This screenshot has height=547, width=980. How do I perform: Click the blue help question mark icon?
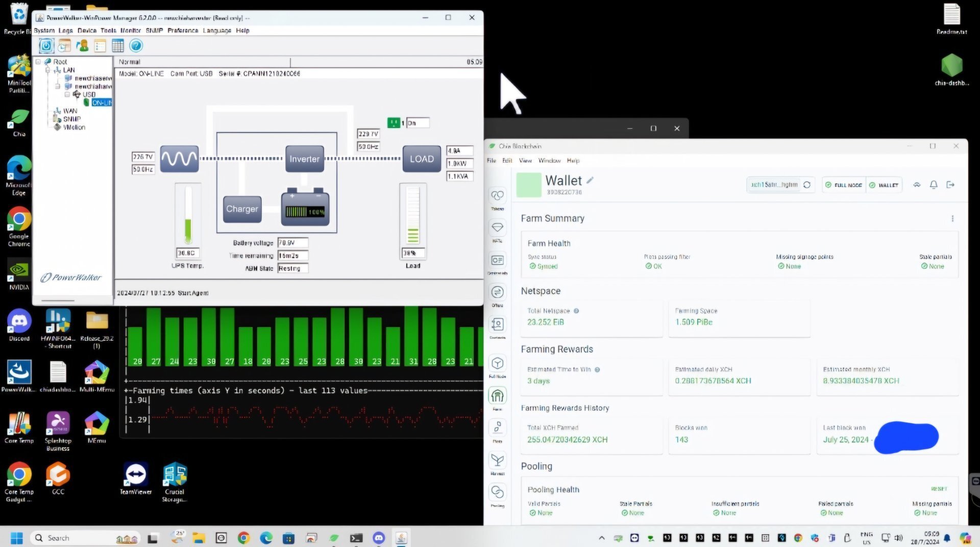coord(136,46)
